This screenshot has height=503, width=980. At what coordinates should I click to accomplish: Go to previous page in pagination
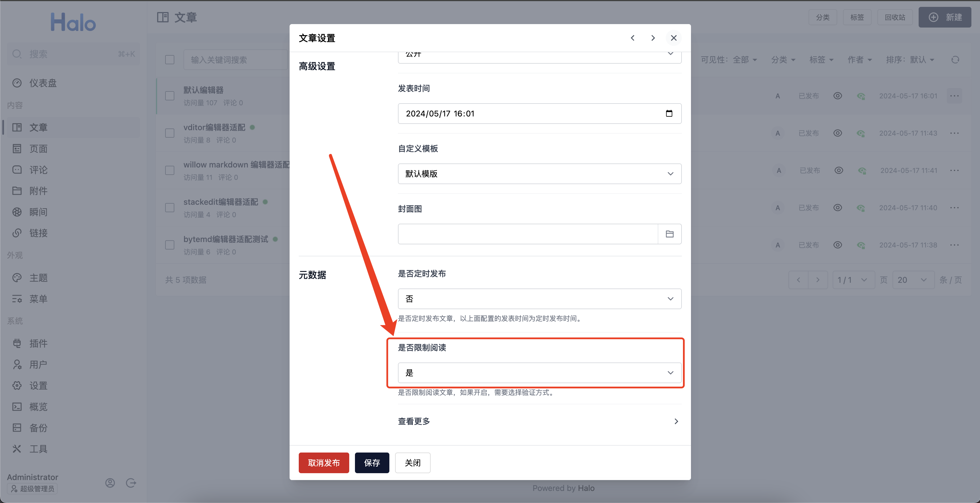pyautogui.click(x=799, y=280)
